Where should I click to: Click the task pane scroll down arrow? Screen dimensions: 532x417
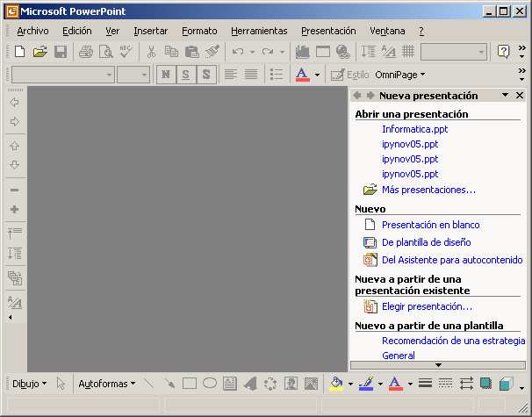point(437,364)
